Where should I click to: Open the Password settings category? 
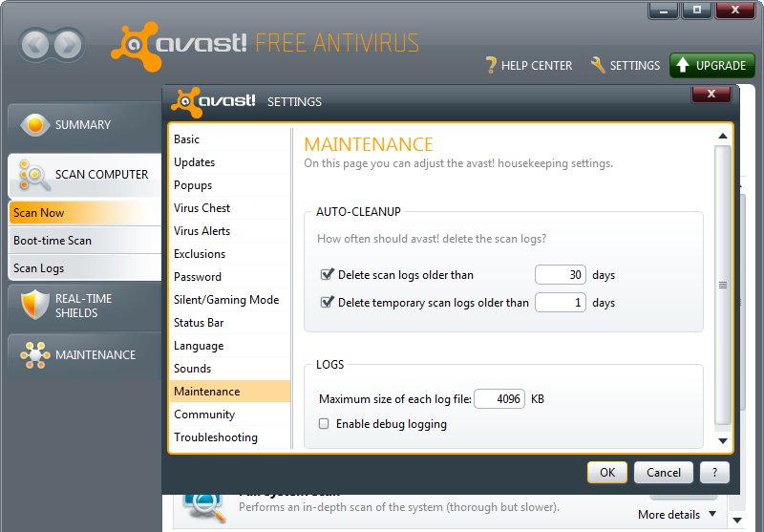230,277
